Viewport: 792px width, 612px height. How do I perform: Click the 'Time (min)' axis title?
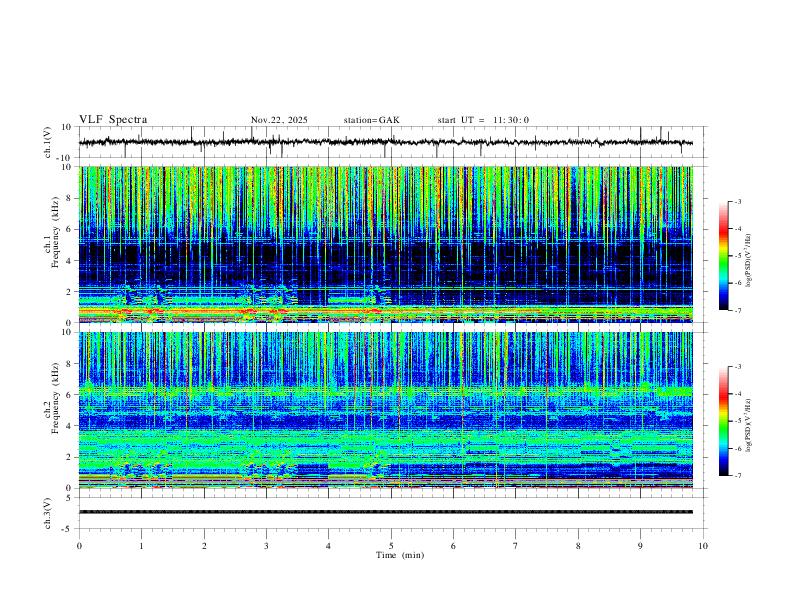point(400,555)
